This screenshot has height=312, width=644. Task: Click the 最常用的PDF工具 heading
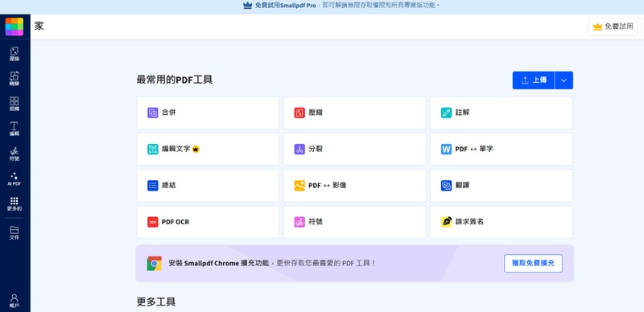(x=175, y=80)
